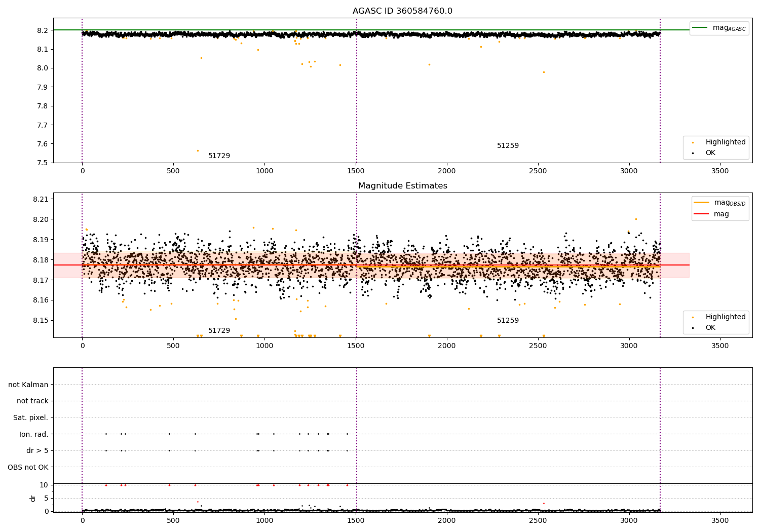This screenshot has height=532, width=760.
Task: Click the "8.2" y-tick in top plot
Action: (43, 30)
